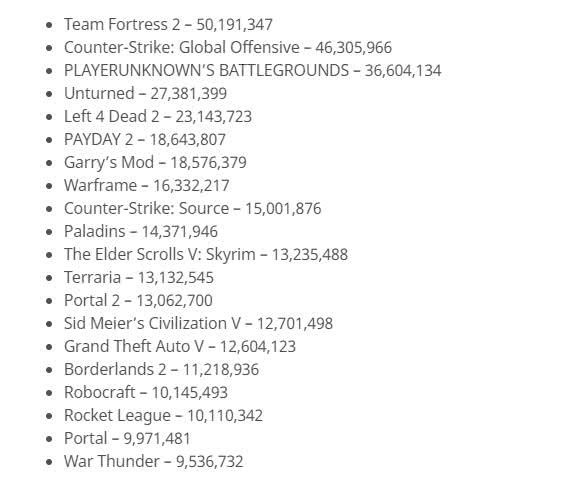The width and height of the screenshot is (580, 486).
Task: Select the Left 4 Dead 2 entry
Action: 158,117
